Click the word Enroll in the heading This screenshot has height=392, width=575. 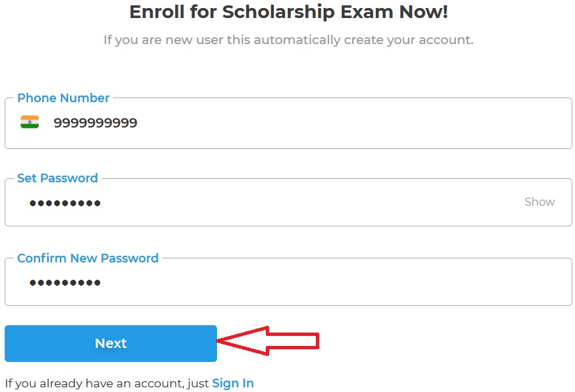pos(152,12)
